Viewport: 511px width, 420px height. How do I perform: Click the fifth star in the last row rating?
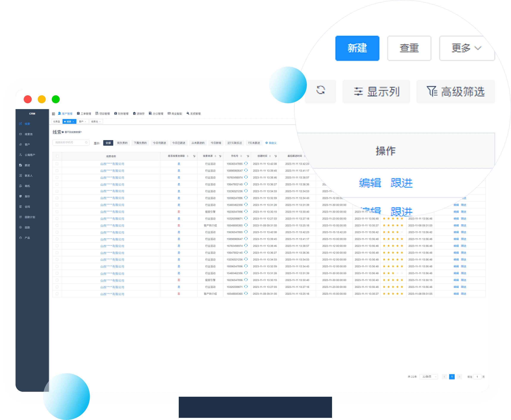coord(402,294)
